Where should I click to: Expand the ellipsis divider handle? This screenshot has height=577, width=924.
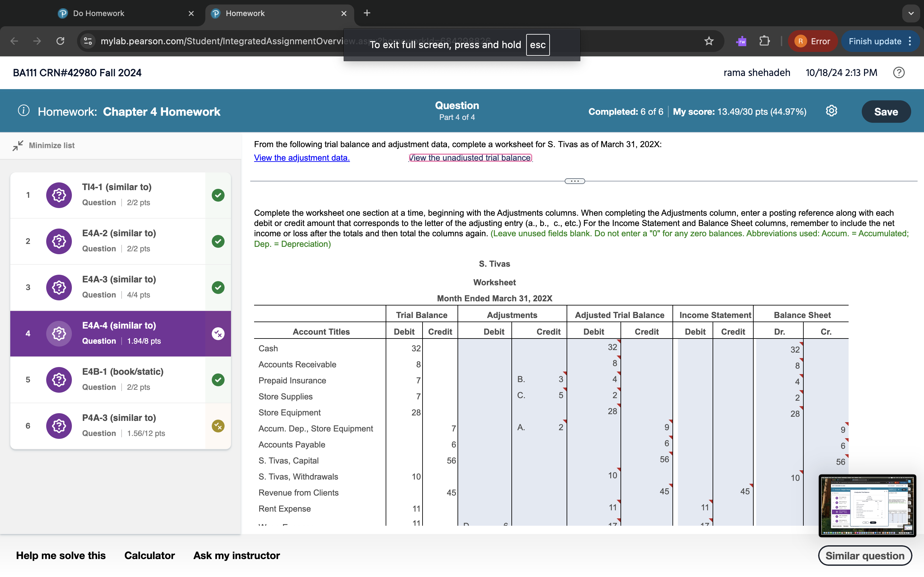(575, 181)
